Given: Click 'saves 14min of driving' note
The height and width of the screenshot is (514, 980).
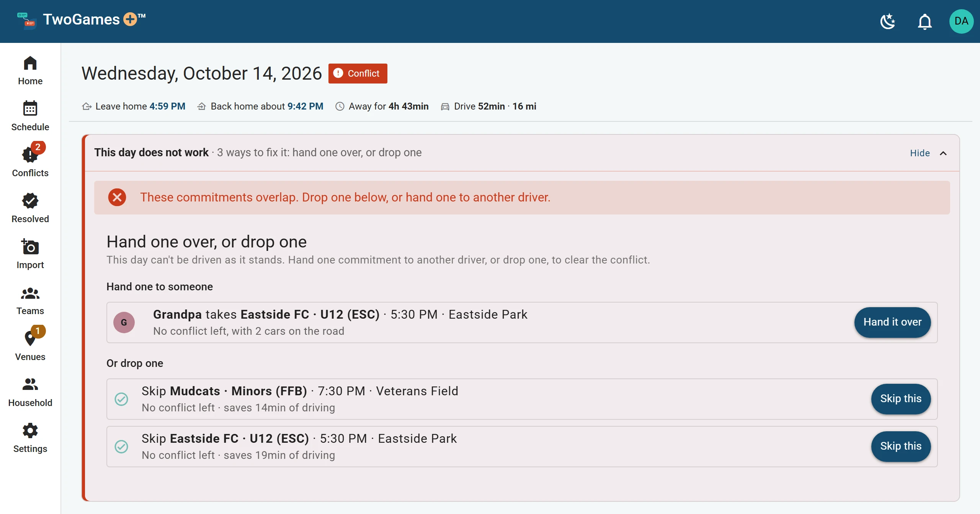Looking at the screenshot, I should coord(279,408).
